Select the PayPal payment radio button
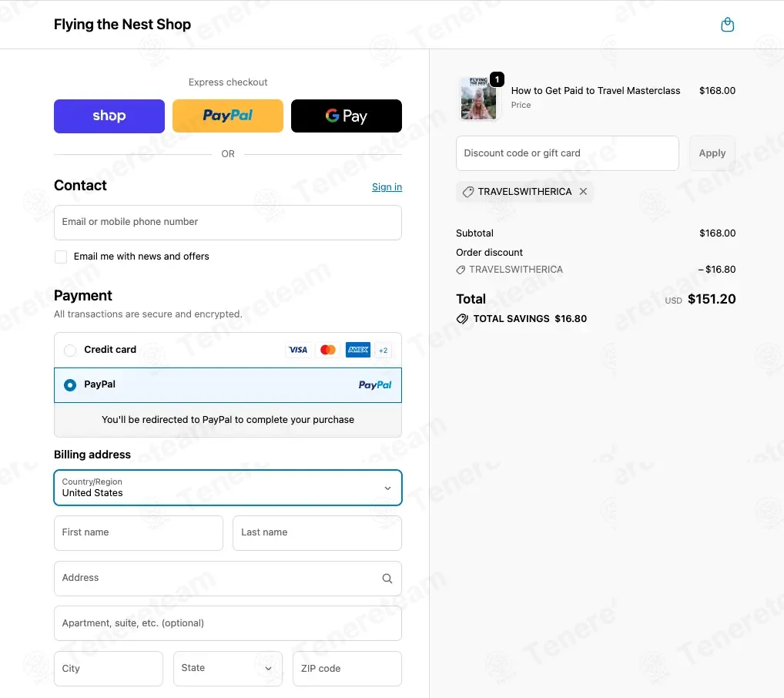This screenshot has height=698, width=784. (x=70, y=384)
